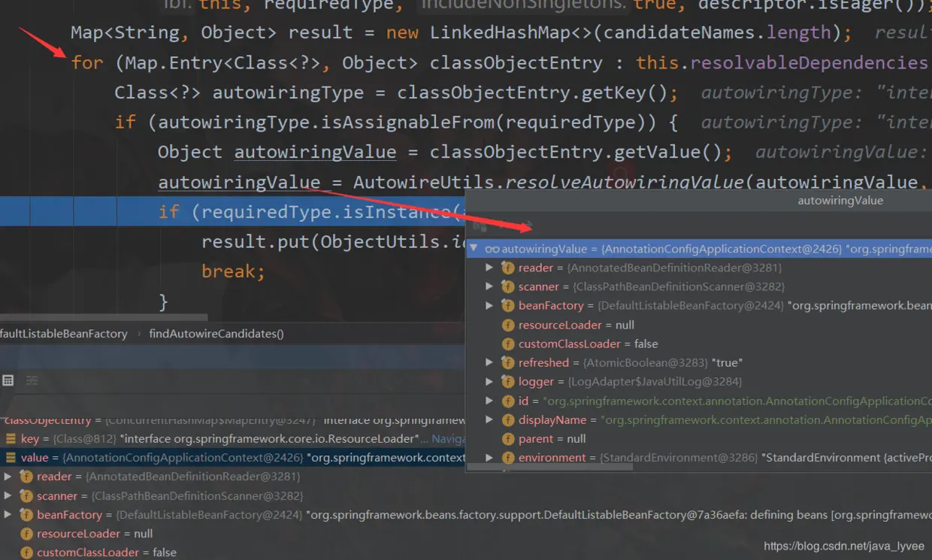This screenshot has width=932, height=560.
Task: Select 'customClassLoader = false' row in popup
Action: [x=699, y=344]
